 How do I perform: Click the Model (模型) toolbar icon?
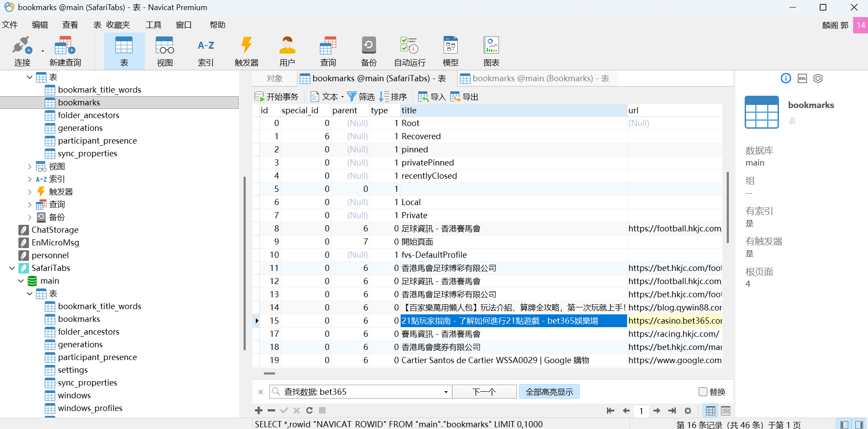click(450, 51)
